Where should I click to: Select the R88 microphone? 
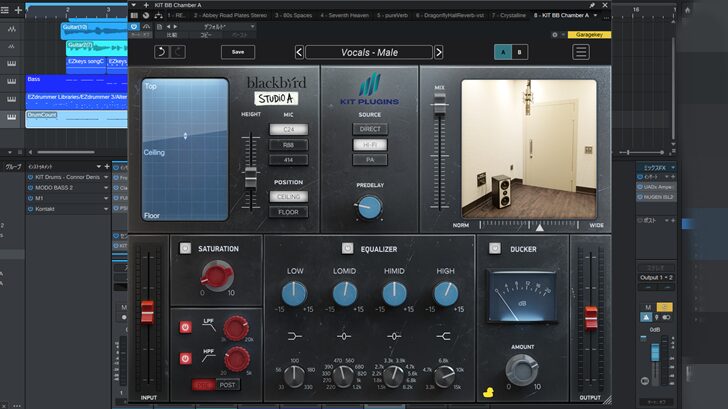click(288, 145)
